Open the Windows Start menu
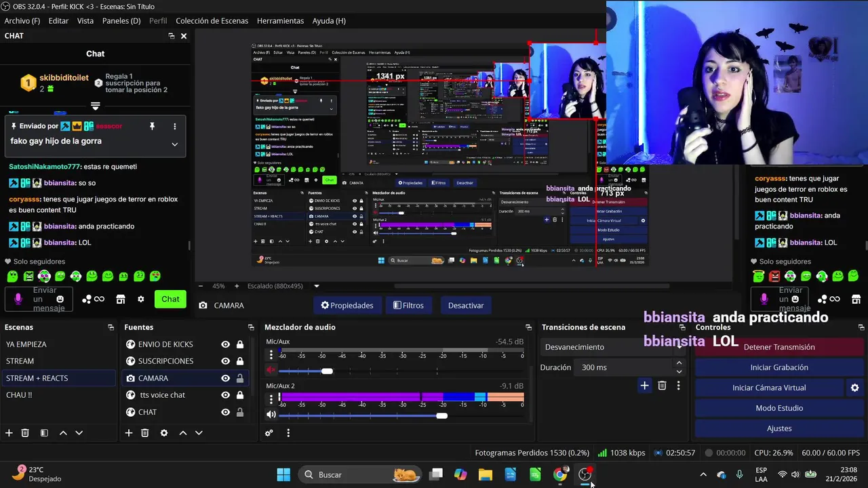The width and height of the screenshot is (868, 488). click(x=283, y=474)
